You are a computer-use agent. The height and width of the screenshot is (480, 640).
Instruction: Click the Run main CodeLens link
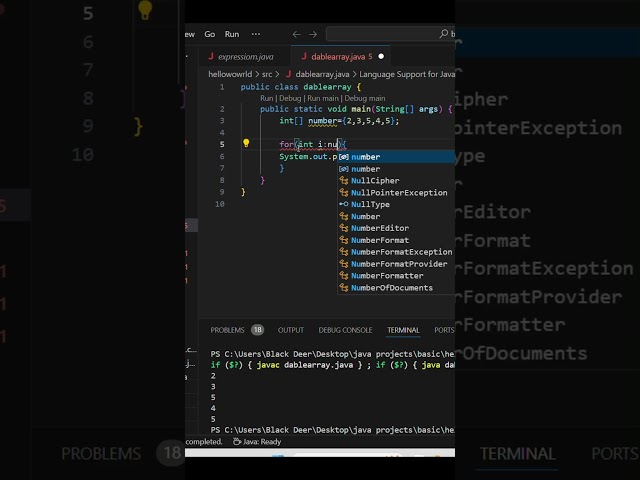click(x=323, y=98)
